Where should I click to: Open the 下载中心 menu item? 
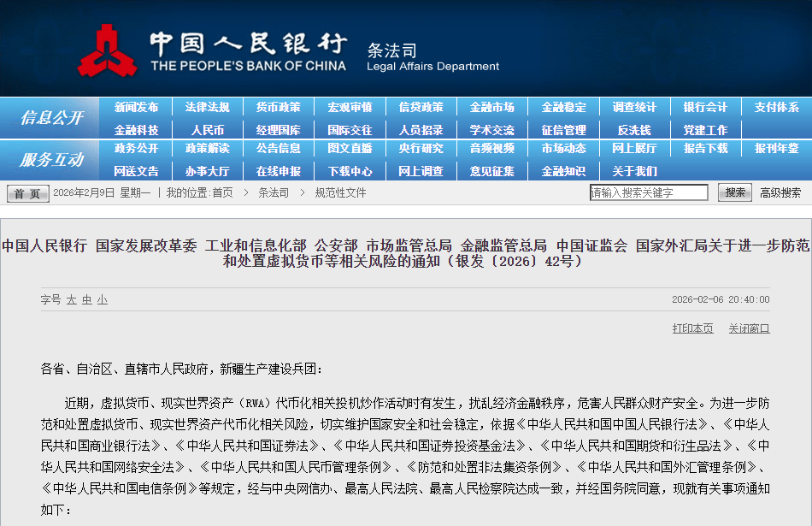click(x=350, y=171)
